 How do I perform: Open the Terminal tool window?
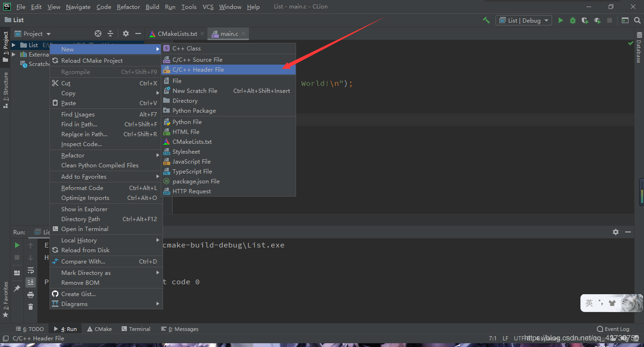(136, 329)
